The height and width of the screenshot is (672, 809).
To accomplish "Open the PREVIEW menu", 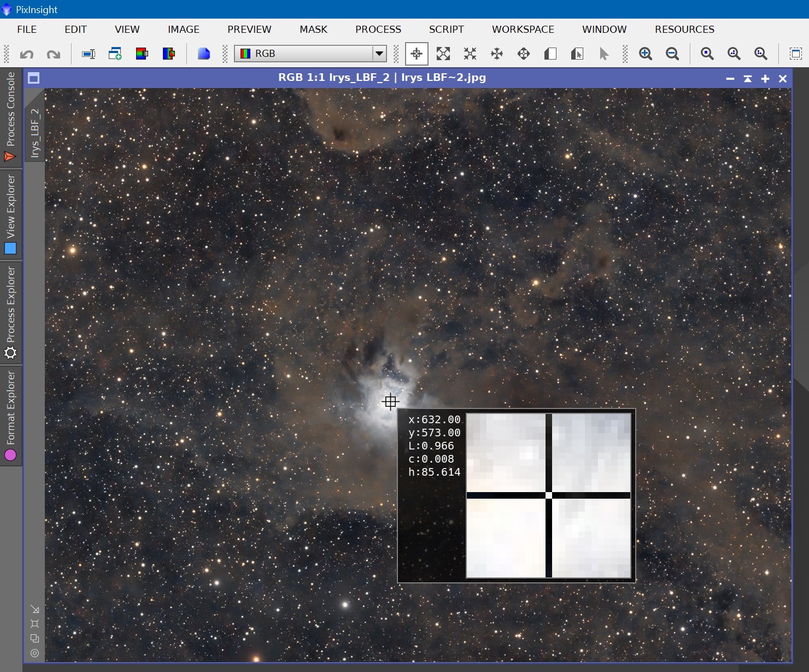I will (x=249, y=30).
